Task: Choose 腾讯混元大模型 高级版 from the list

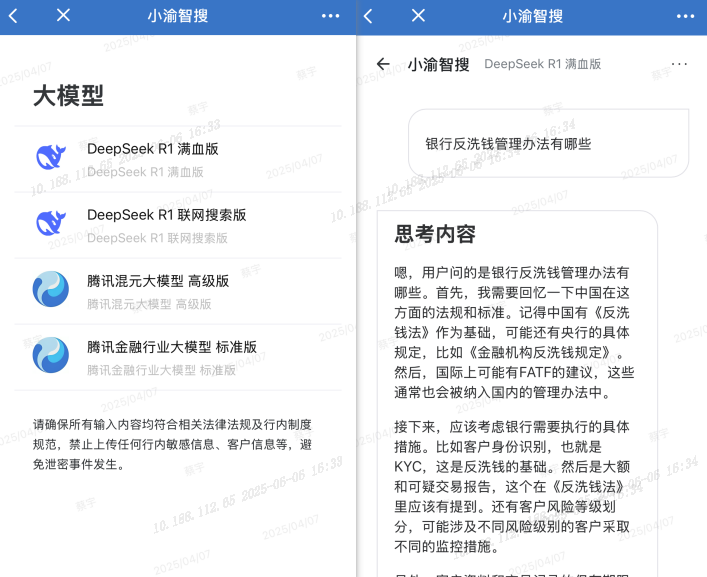Action: coord(178,291)
